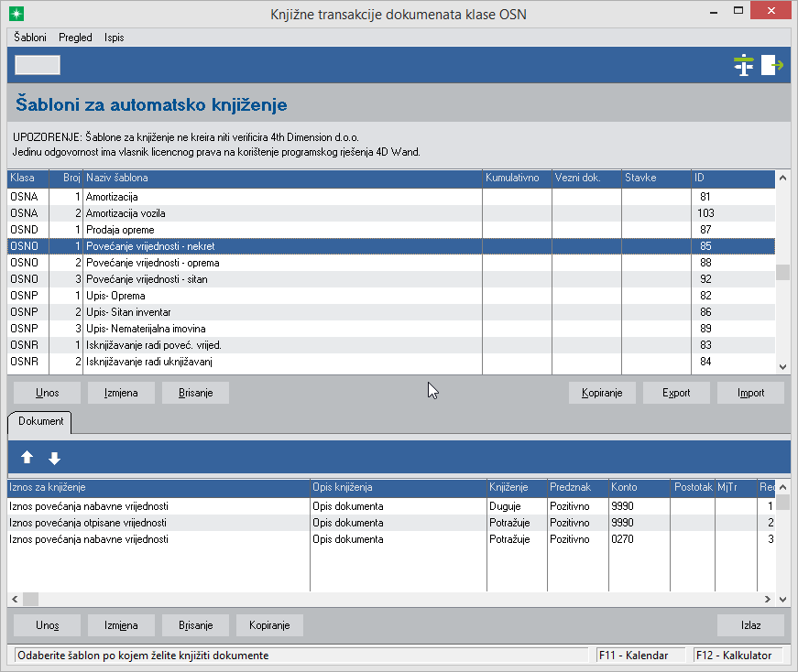
Task: Click the lower Brisanje button for postings
Action: pyautogui.click(x=195, y=625)
